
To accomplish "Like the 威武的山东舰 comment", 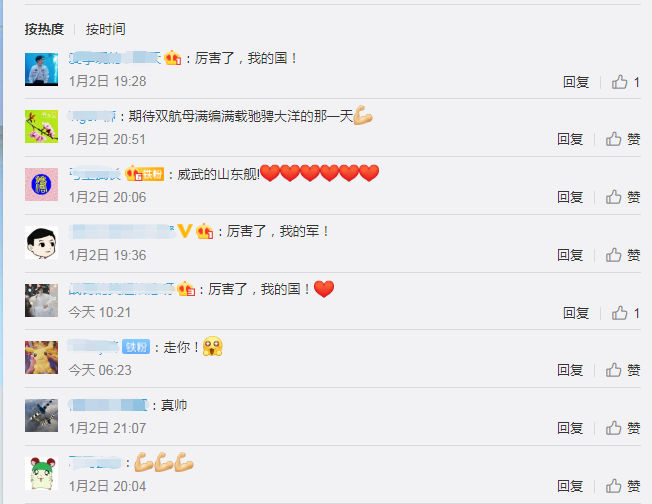I will (622, 197).
